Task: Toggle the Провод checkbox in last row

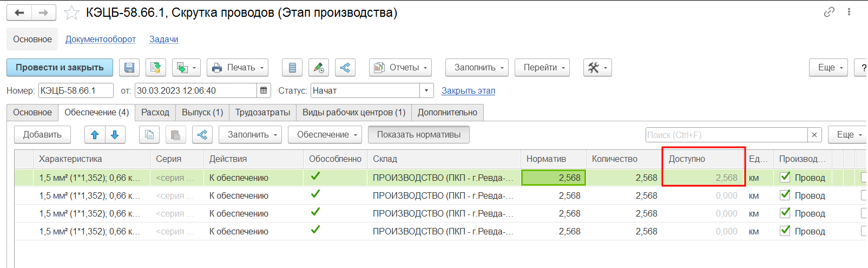Action: tap(785, 231)
